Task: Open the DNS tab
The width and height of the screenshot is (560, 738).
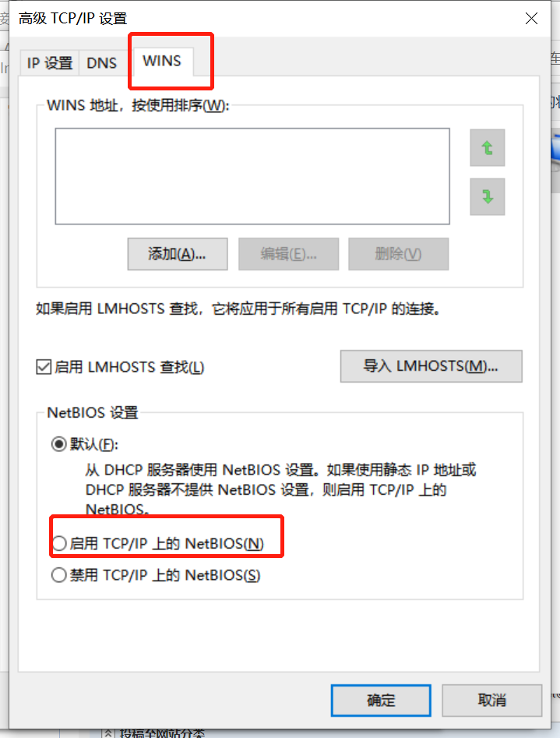Action: pyautogui.click(x=102, y=62)
